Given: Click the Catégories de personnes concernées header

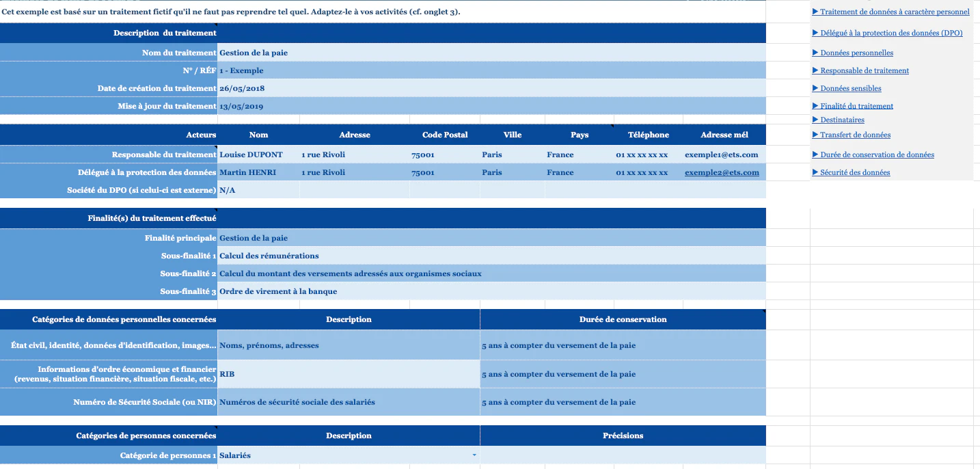Looking at the screenshot, I should 109,435.
